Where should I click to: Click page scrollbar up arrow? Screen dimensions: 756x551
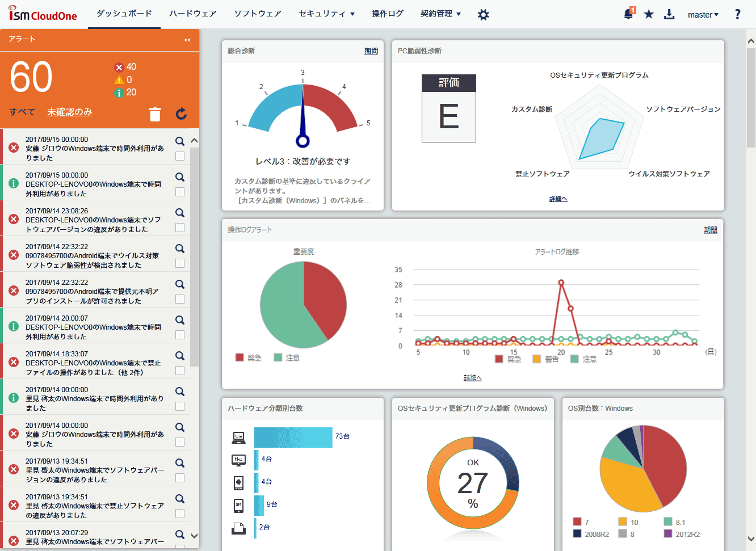pyautogui.click(x=751, y=41)
